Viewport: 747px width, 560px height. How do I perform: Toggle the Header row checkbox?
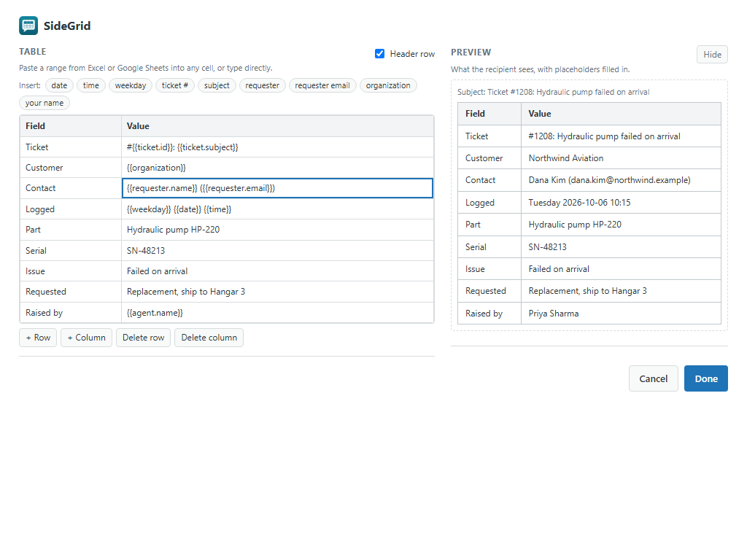tap(379, 53)
